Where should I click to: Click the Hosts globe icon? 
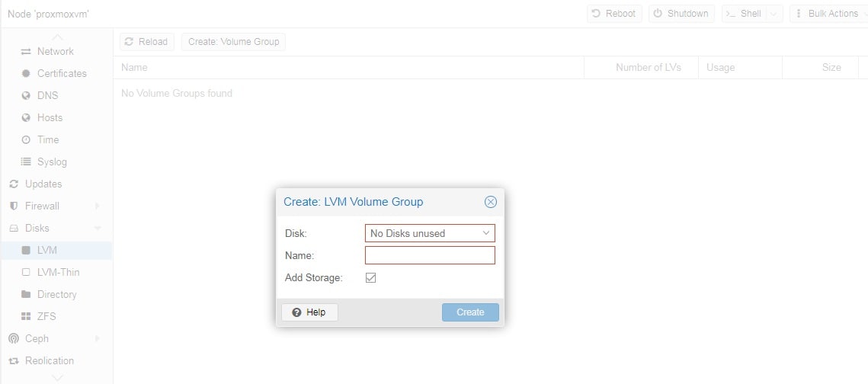point(25,118)
